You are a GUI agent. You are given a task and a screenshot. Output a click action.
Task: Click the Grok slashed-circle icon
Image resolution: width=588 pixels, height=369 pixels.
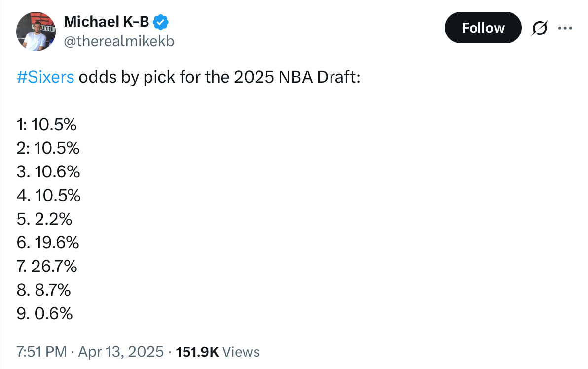tap(539, 28)
